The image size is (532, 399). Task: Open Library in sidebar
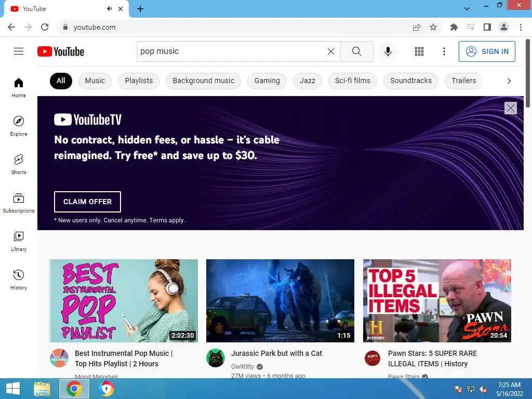tap(19, 241)
